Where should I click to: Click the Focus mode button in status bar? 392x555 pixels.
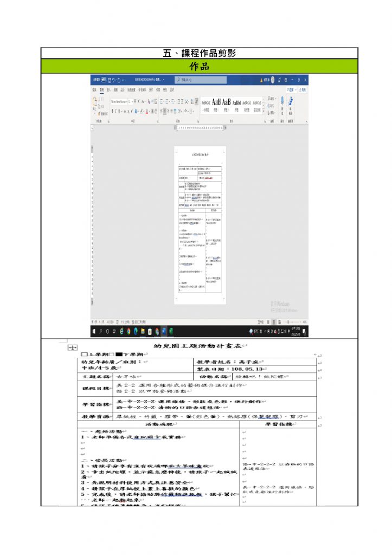[x=260, y=322]
